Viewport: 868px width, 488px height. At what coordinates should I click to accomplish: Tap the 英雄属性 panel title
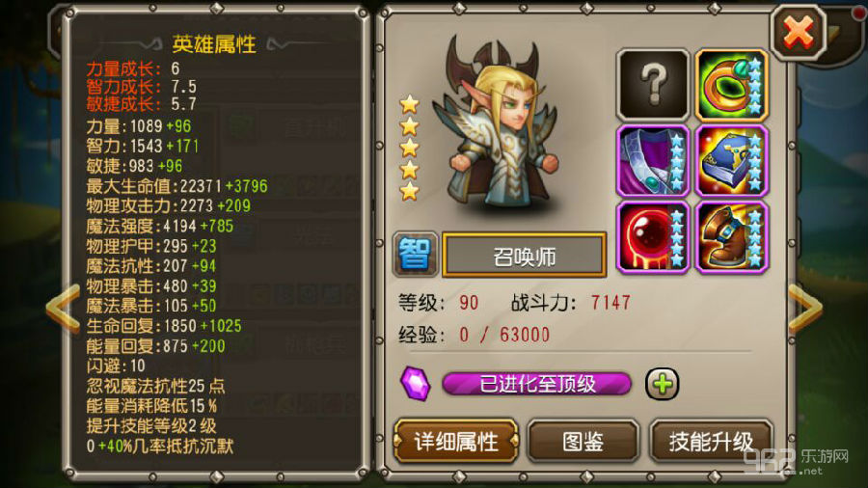pyautogui.click(x=214, y=44)
